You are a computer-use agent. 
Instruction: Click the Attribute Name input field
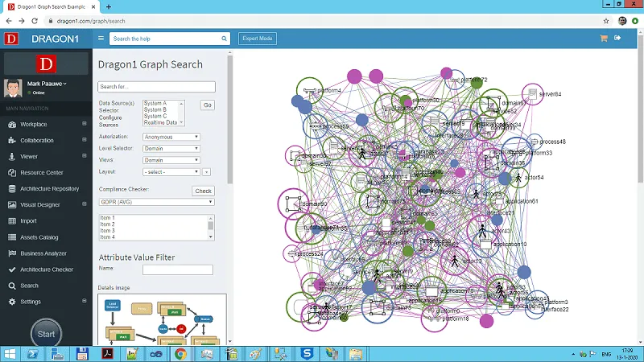(x=178, y=269)
